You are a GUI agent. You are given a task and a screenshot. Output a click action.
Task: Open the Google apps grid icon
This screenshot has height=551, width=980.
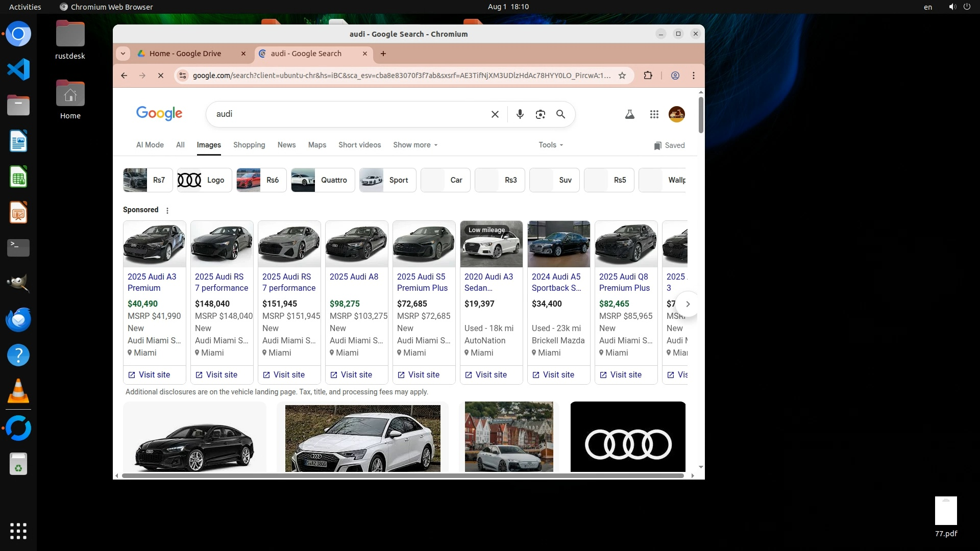654,114
